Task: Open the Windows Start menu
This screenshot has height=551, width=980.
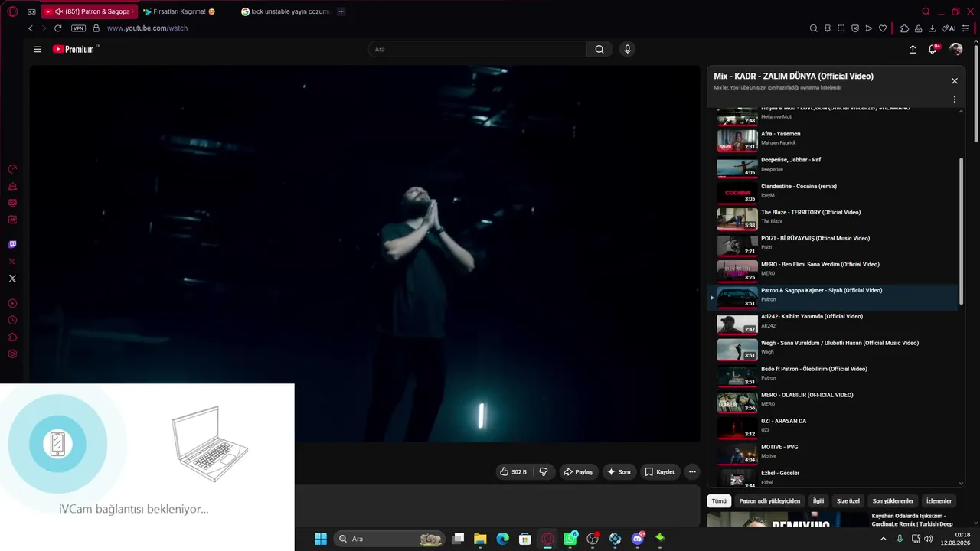Action: click(321, 539)
